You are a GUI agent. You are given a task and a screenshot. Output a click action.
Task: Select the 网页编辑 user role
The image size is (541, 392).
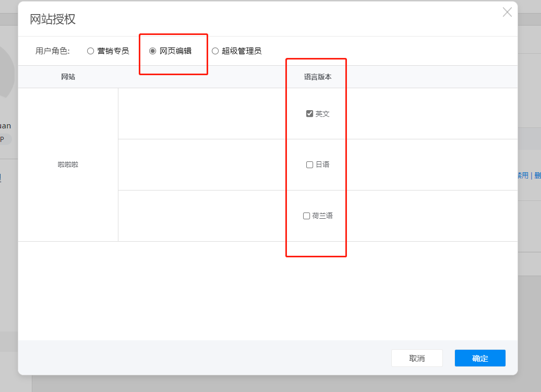151,51
